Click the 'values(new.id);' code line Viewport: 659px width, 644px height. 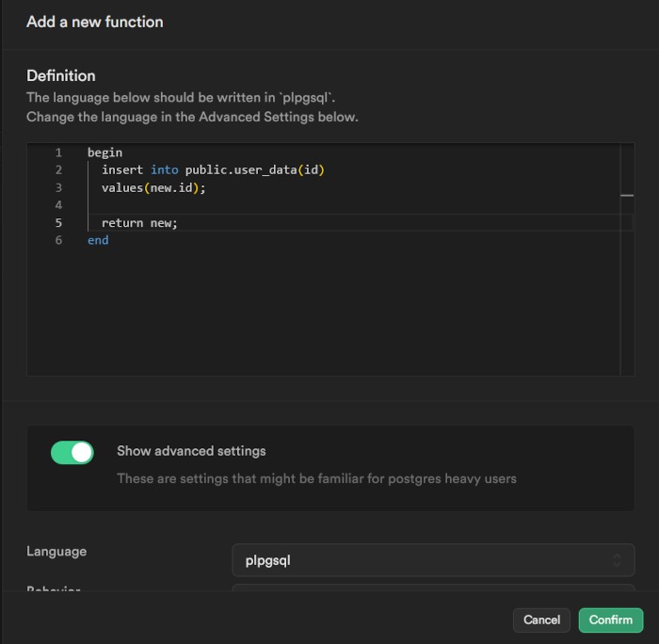[x=153, y=187]
